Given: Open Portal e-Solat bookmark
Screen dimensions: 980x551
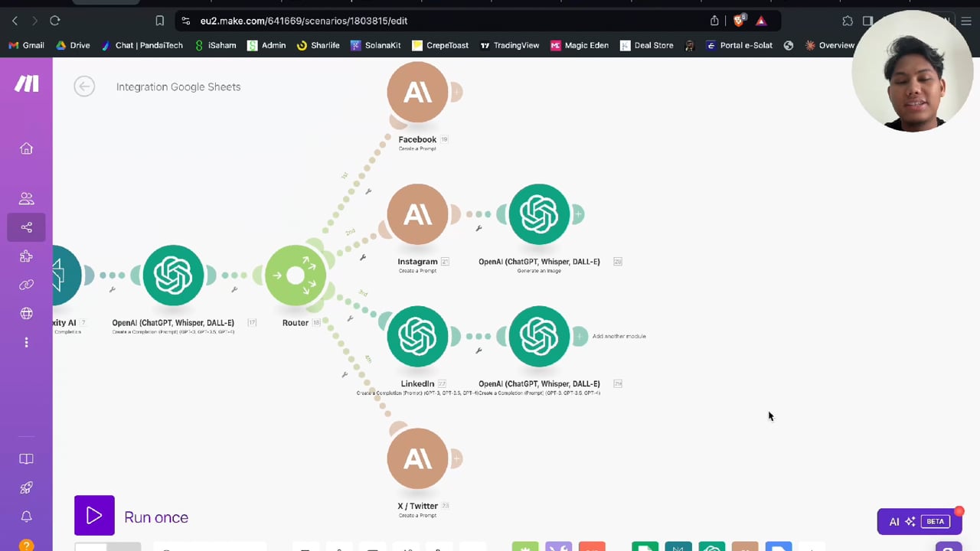Looking at the screenshot, I should (x=739, y=45).
